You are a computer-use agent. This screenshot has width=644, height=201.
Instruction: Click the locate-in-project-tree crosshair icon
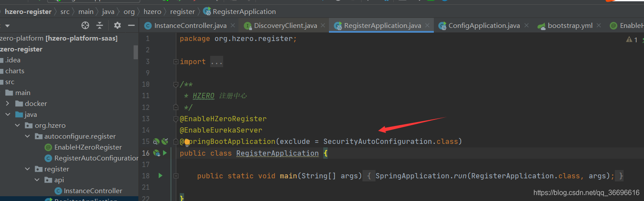coord(85,25)
